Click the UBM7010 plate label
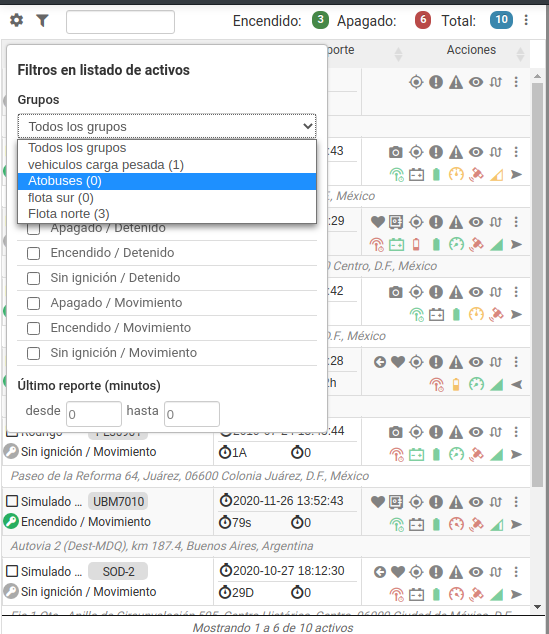The height and width of the screenshot is (634, 549). tap(118, 502)
